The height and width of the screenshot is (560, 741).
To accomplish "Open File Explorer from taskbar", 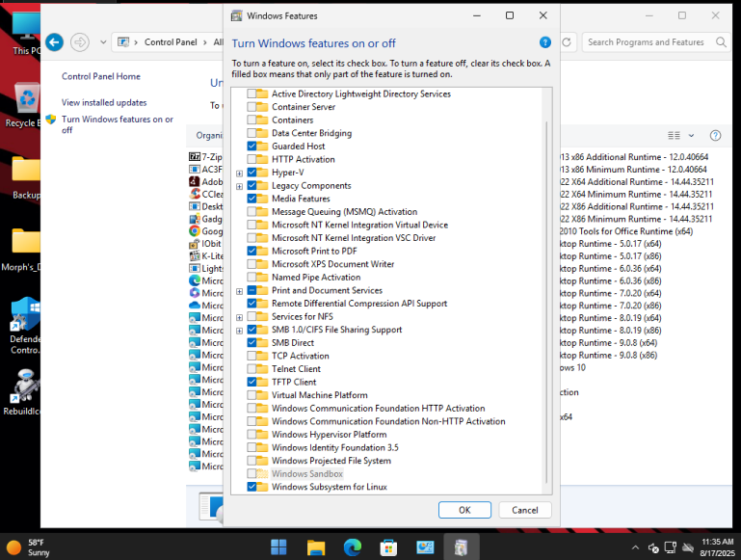I will [316, 547].
